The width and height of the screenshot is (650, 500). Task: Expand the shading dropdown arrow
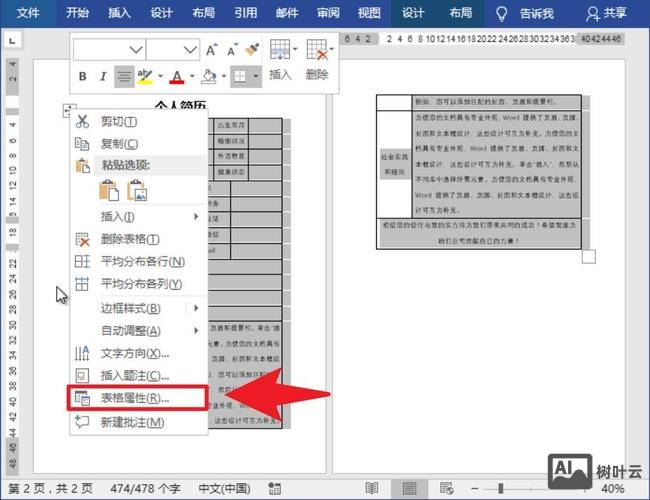click(224, 76)
